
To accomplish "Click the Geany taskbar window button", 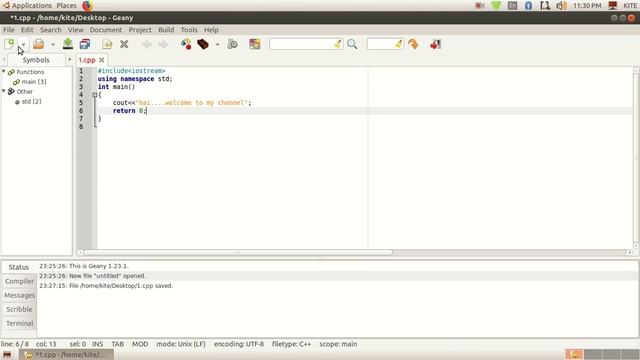I will (x=68, y=355).
